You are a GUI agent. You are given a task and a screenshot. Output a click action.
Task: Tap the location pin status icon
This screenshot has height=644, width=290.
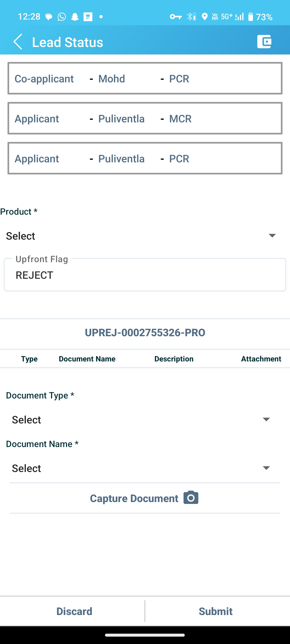click(205, 17)
